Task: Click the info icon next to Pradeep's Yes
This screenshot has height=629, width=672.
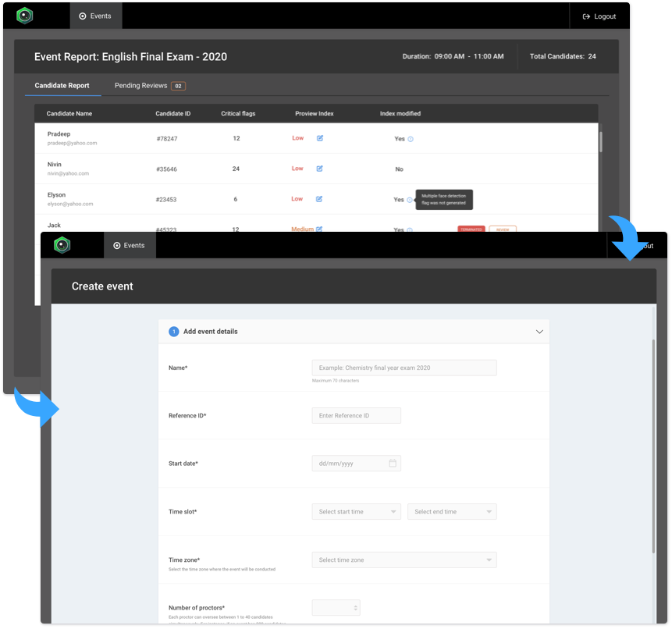Action: 411,139
